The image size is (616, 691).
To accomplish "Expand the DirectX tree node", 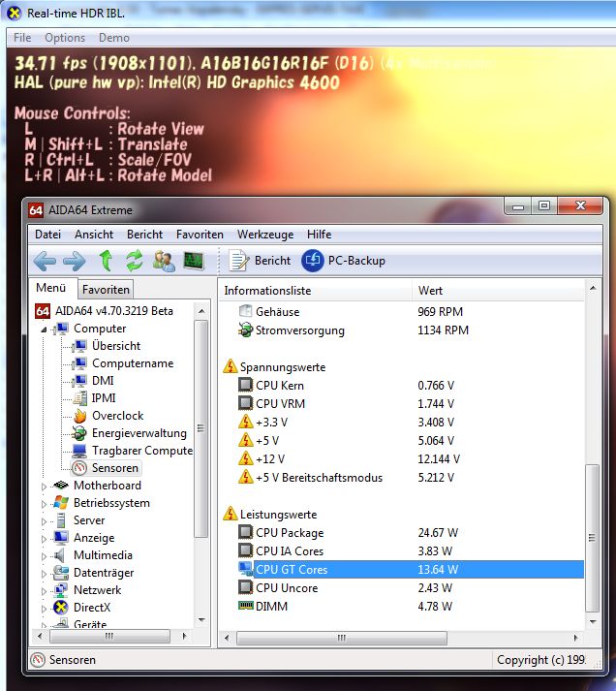I will pyautogui.click(x=44, y=609).
